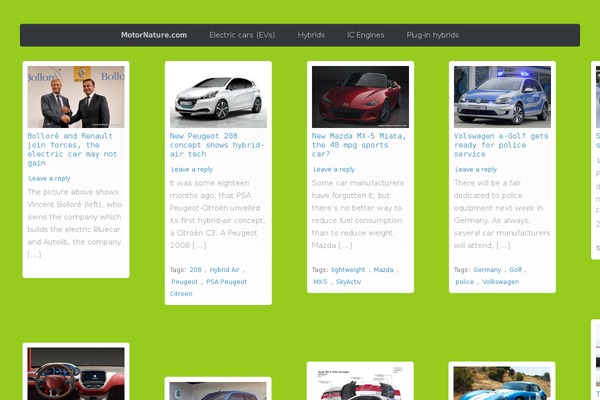
Task: Open the Bolloré and Renault handshake photo
Action: (76, 97)
